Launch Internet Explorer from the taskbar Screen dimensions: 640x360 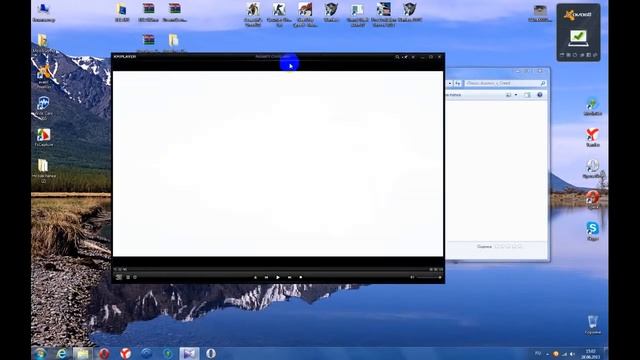click(62, 353)
